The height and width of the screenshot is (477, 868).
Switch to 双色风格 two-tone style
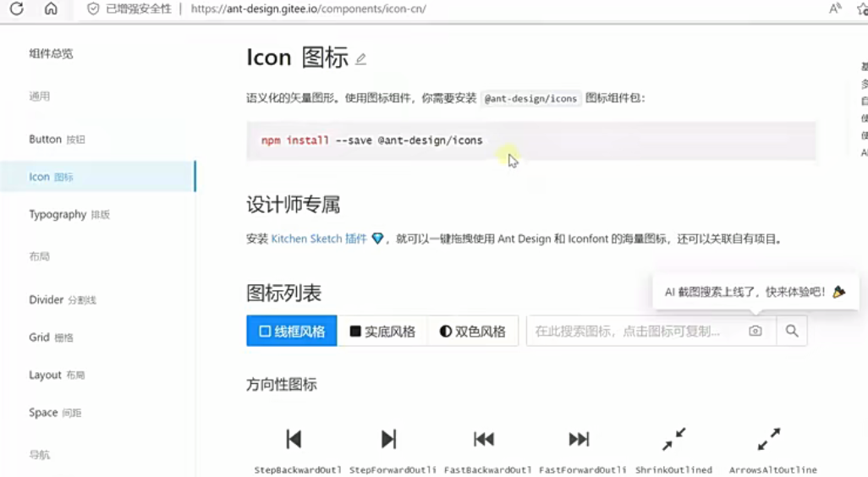[473, 331]
